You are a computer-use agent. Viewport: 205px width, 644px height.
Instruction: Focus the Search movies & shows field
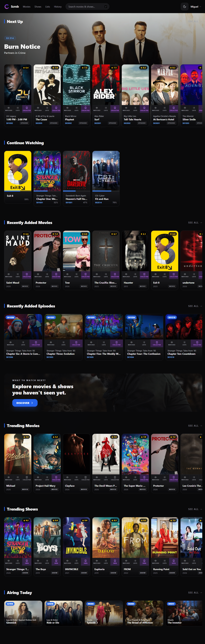pyautogui.click(x=87, y=7)
